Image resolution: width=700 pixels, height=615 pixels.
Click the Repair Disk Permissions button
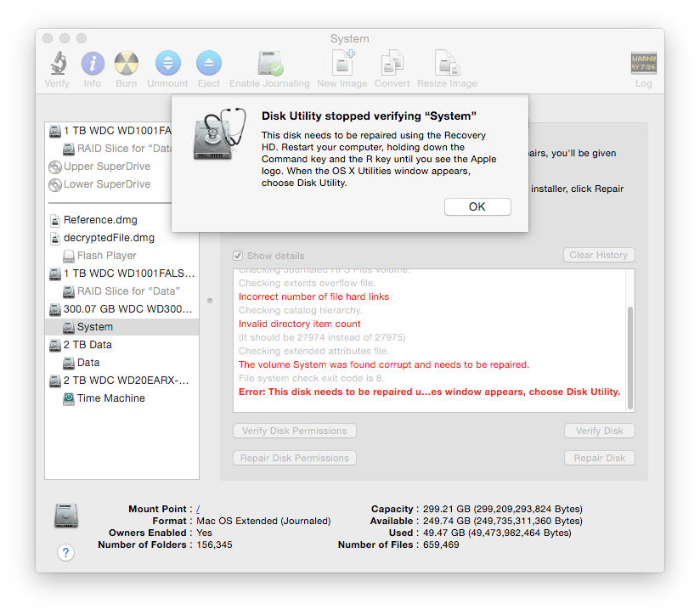(x=294, y=458)
